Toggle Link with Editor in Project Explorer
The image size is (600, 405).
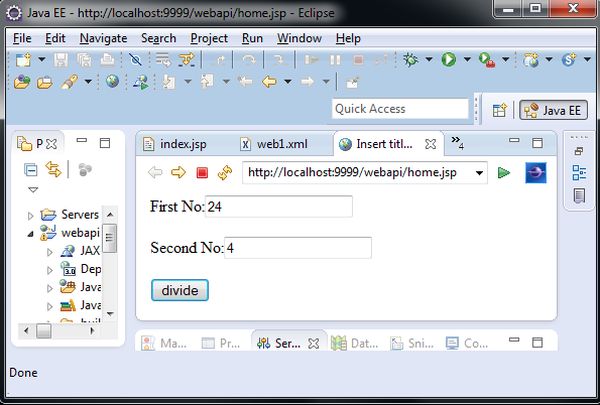[54, 169]
